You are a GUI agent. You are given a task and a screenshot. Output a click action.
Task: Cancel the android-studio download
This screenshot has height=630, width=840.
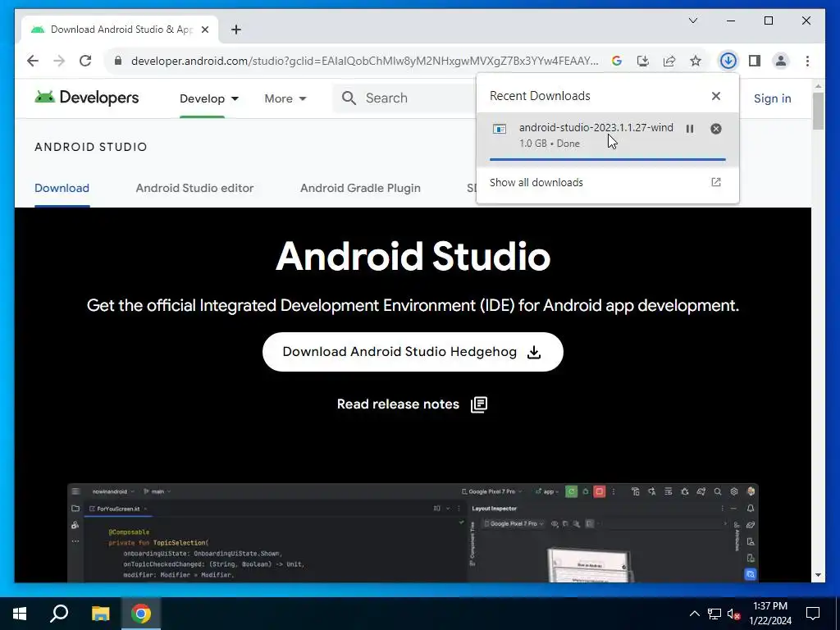pyautogui.click(x=715, y=129)
